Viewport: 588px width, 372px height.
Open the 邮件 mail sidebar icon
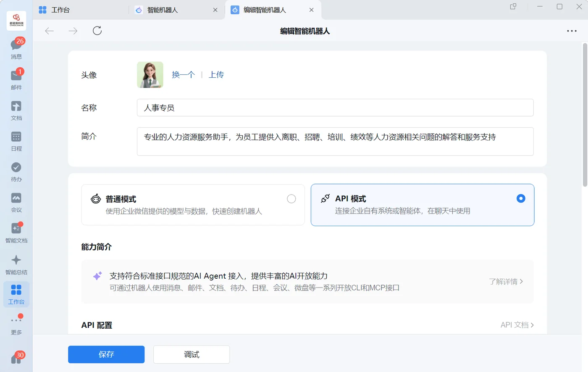point(16,79)
